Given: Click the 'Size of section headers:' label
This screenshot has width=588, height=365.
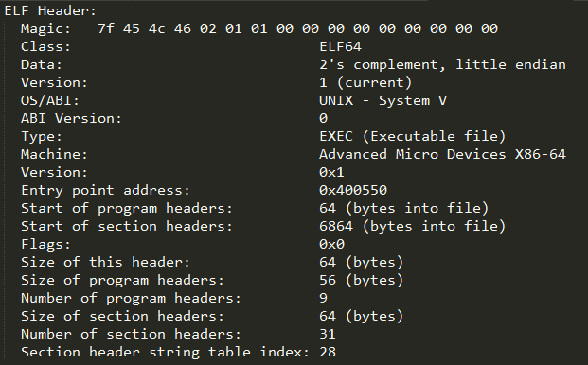Looking at the screenshot, I should point(122,317).
